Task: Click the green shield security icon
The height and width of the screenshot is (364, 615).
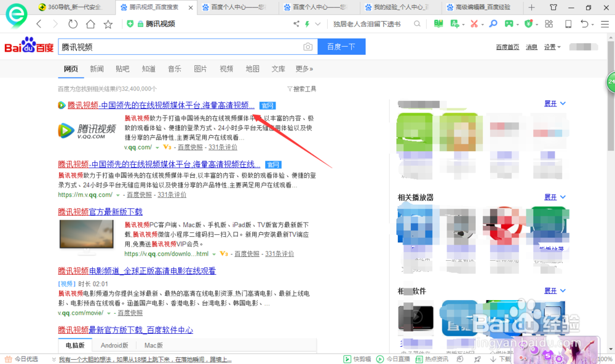Action: (x=529, y=24)
